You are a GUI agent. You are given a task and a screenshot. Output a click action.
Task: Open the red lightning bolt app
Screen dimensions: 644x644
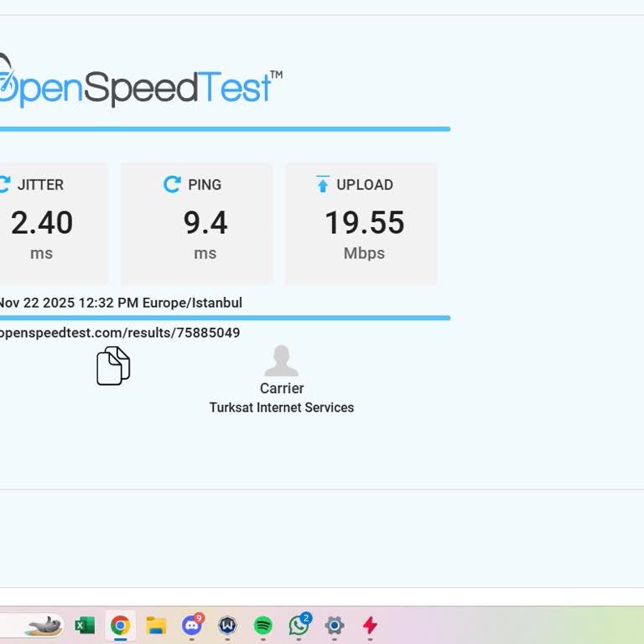coord(370,626)
